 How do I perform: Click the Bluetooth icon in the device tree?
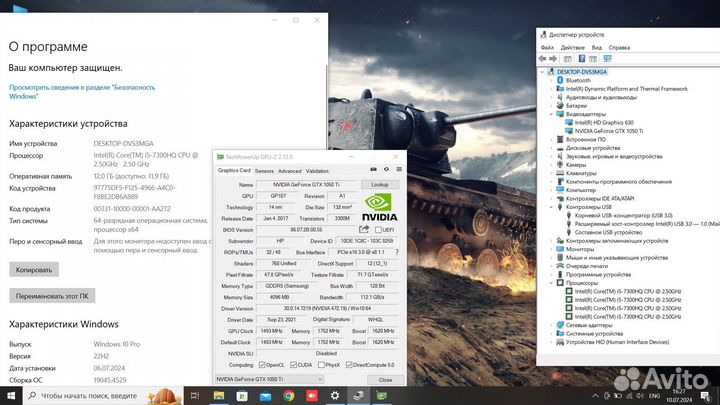pyautogui.click(x=560, y=80)
